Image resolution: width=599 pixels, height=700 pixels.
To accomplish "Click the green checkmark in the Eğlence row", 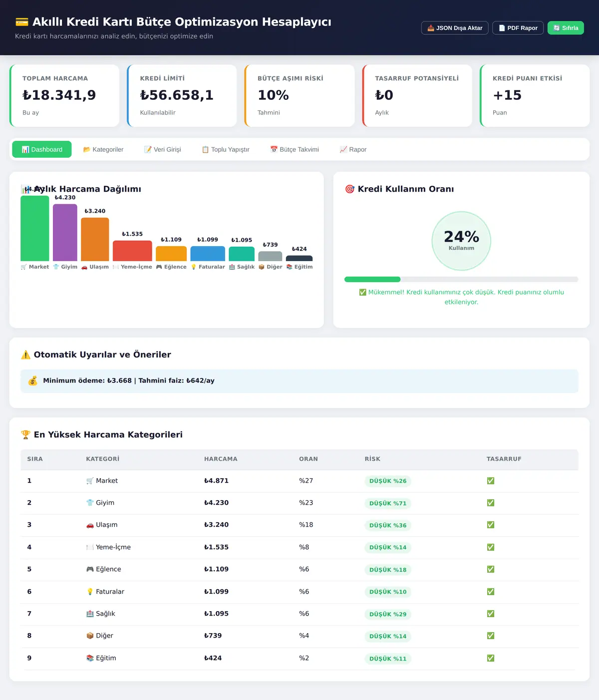I will coord(491,569).
